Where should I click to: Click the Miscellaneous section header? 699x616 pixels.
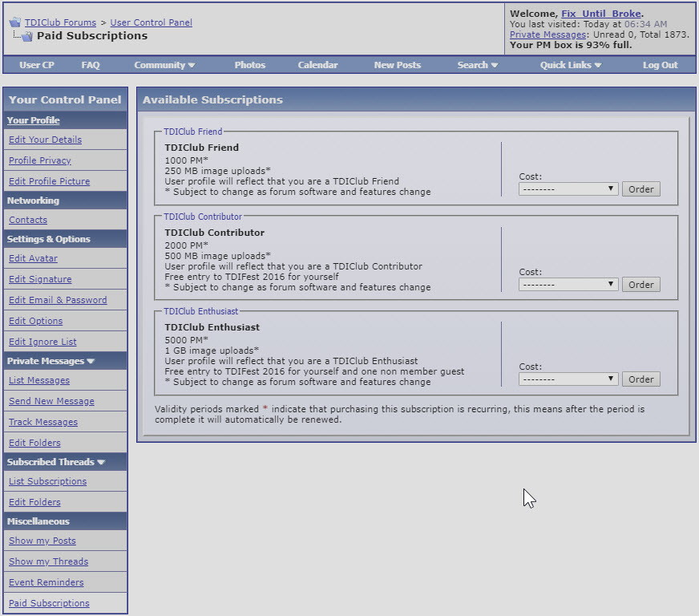pos(65,521)
